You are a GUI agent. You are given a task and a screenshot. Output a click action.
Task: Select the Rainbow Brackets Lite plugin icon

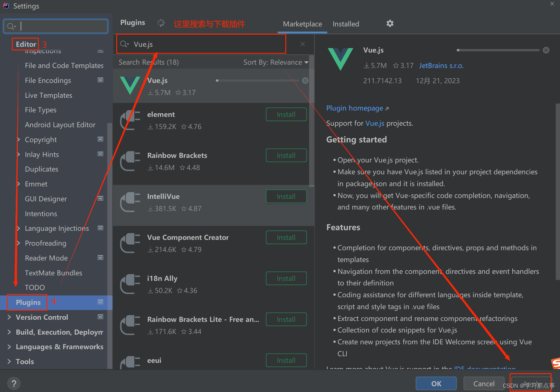tap(130, 325)
